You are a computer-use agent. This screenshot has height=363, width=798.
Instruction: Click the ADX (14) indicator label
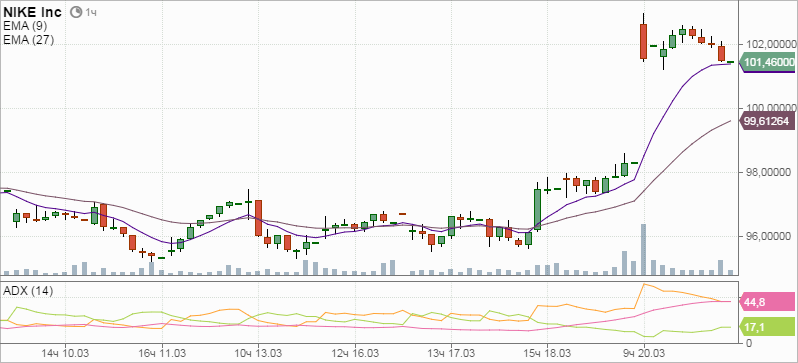28,291
